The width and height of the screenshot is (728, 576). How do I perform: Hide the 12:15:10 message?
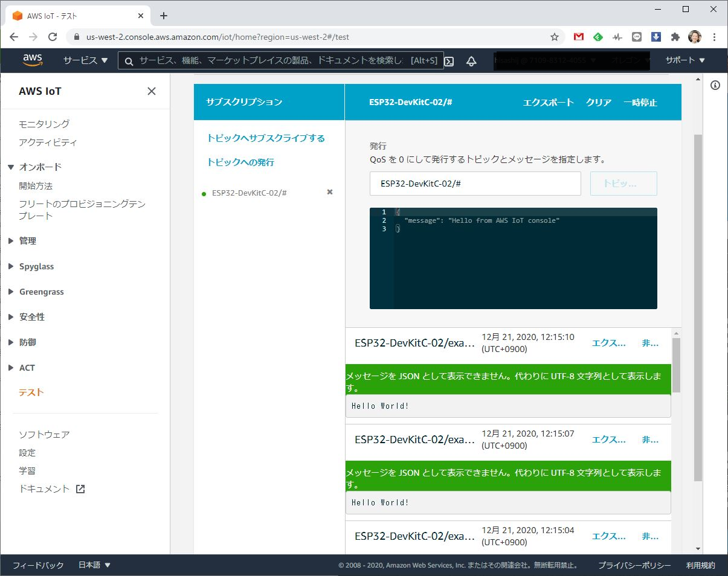[650, 343]
